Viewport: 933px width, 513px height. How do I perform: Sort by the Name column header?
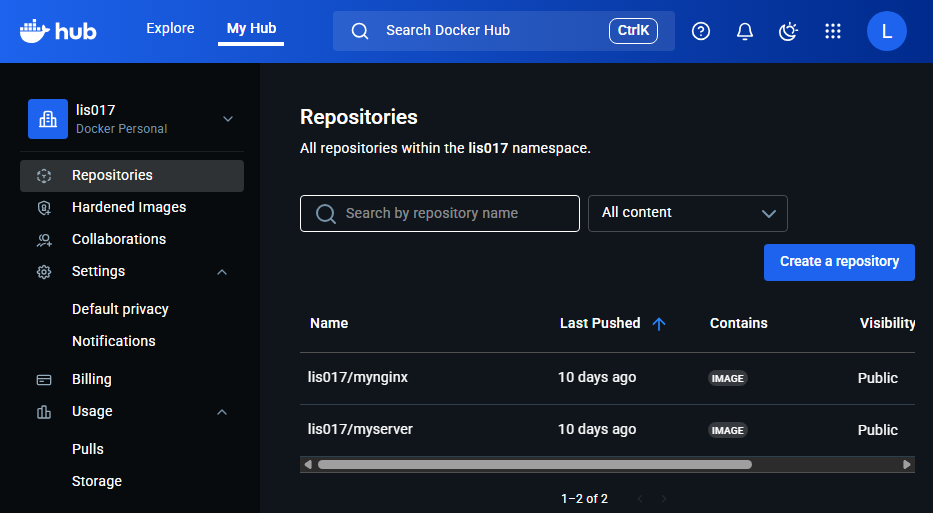click(x=329, y=324)
